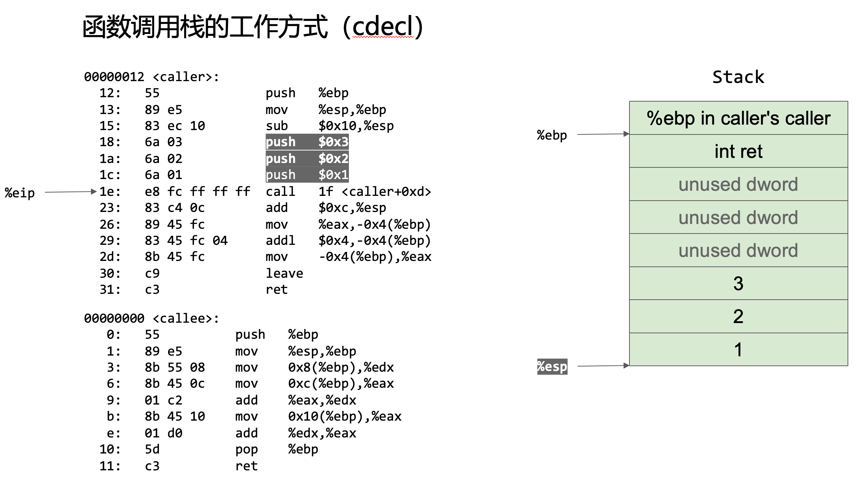The height and width of the screenshot is (478, 868).
Task: Select the 'addl $0x4,-0x4(%ebp)' instruction
Action: point(348,240)
